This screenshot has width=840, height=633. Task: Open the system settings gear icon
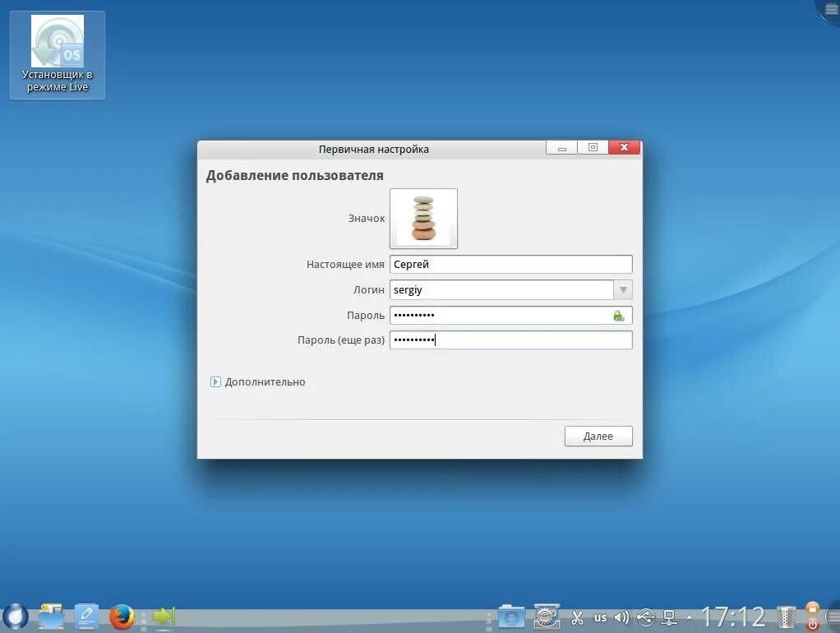click(x=547, y=617)
